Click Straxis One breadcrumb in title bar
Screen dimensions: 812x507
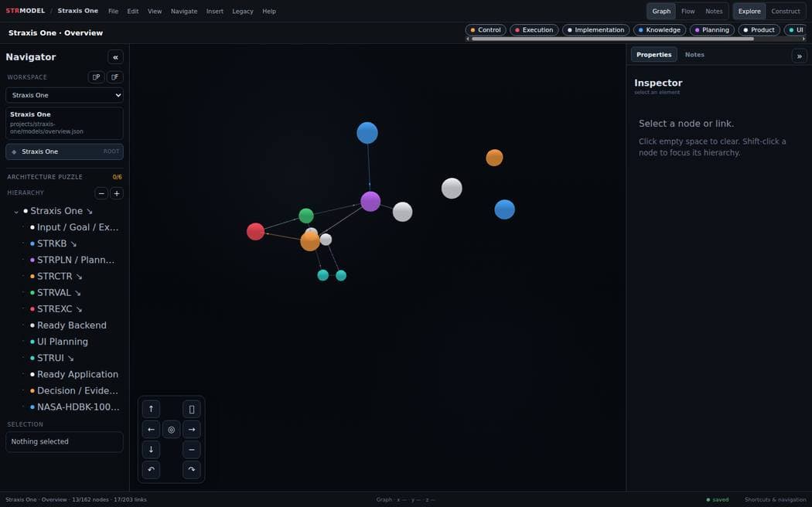click(77, 11)
